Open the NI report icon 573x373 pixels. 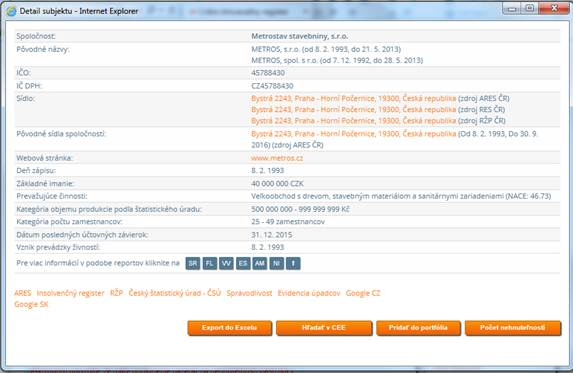[x=277, y=263]
